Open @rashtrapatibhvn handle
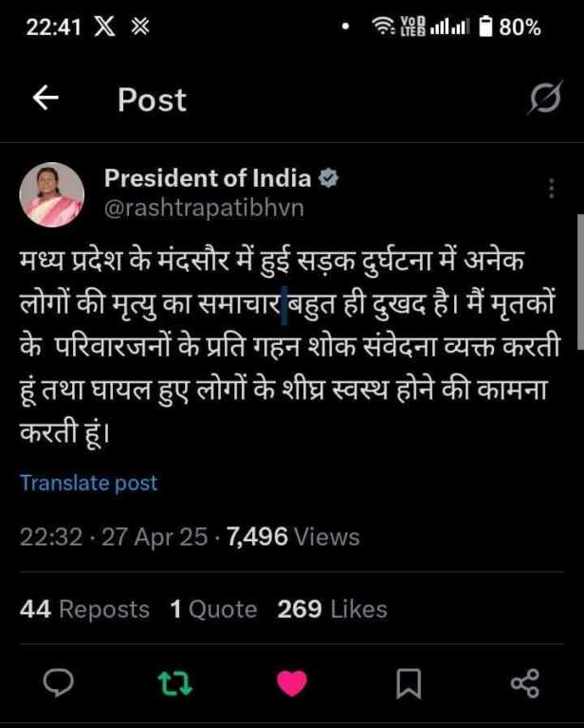The width and height of the screenshot is (584, 728). point(204,208)
